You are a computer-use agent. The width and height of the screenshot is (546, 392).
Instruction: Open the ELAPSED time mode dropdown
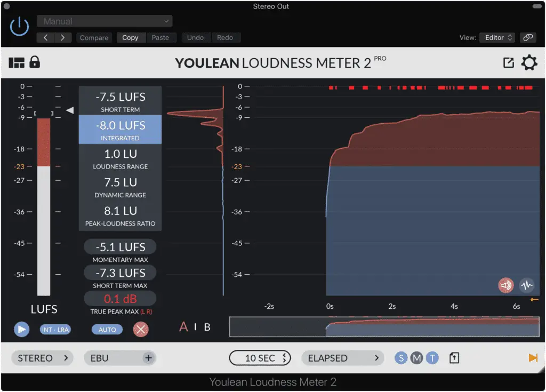[x=343, y=358]
